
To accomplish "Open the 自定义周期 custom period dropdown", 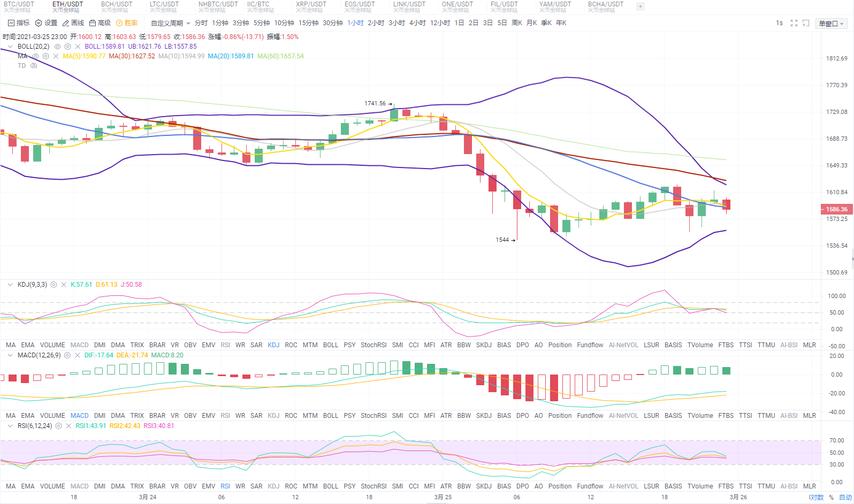I will (x=171, y=23).
